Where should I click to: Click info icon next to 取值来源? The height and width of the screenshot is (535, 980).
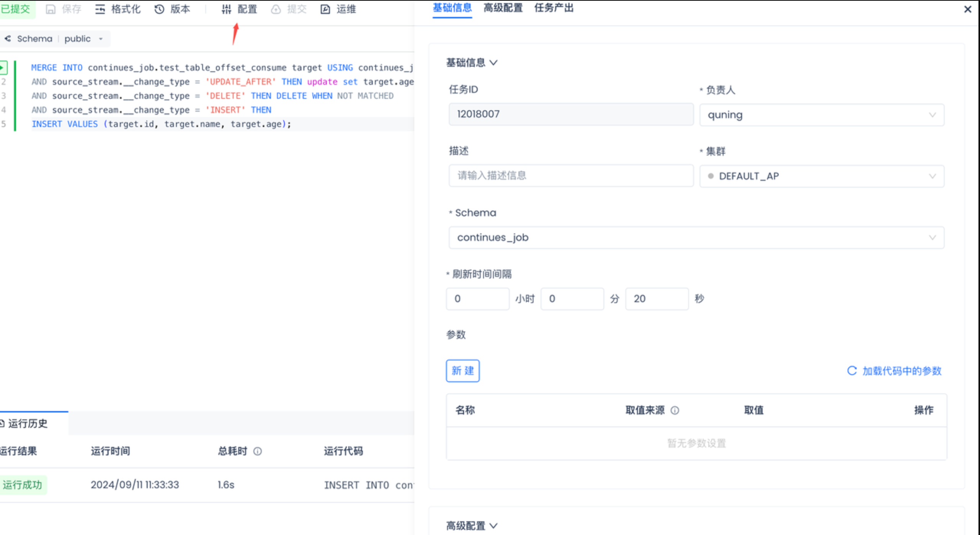pos(675,410)
